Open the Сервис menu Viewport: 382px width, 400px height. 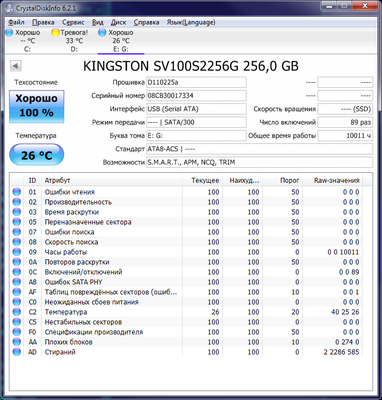73,22
